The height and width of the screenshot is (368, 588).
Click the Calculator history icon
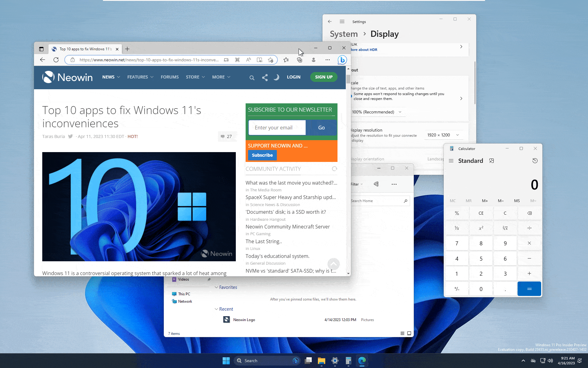coord(535,160)
